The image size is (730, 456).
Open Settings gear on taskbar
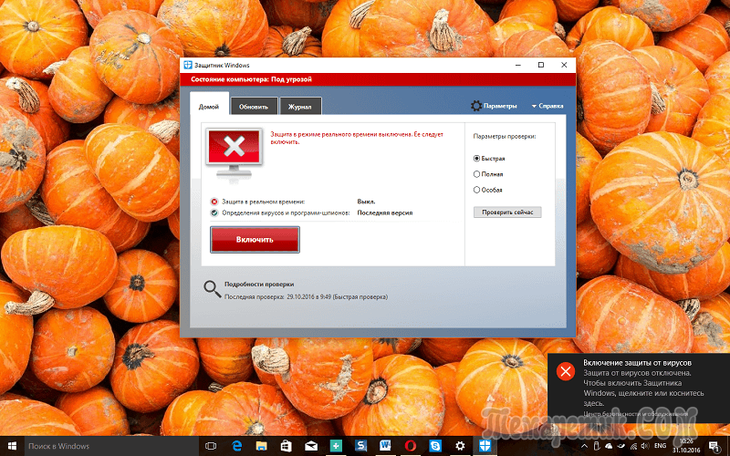point(460,446)
